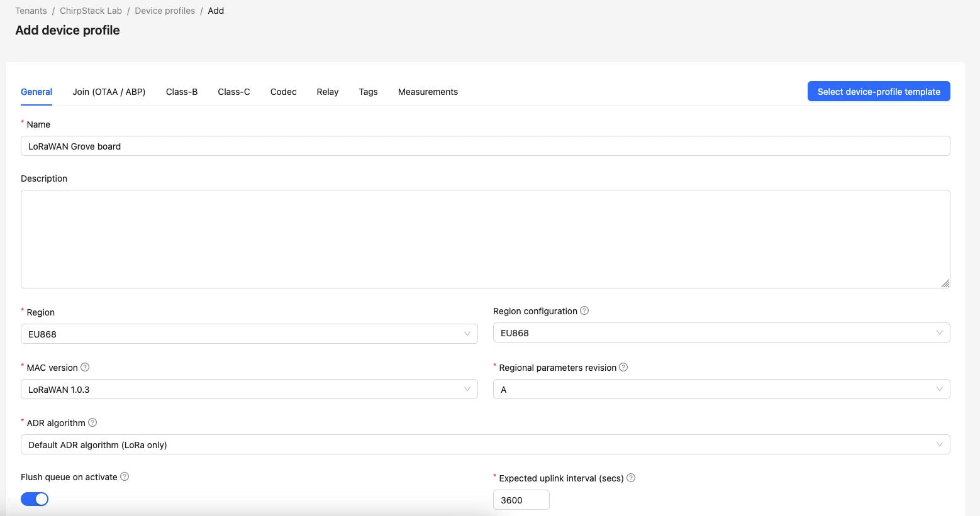This screenshot has width=980, height=516.
Task: Open the Tags tab
Action: (369, 92)
